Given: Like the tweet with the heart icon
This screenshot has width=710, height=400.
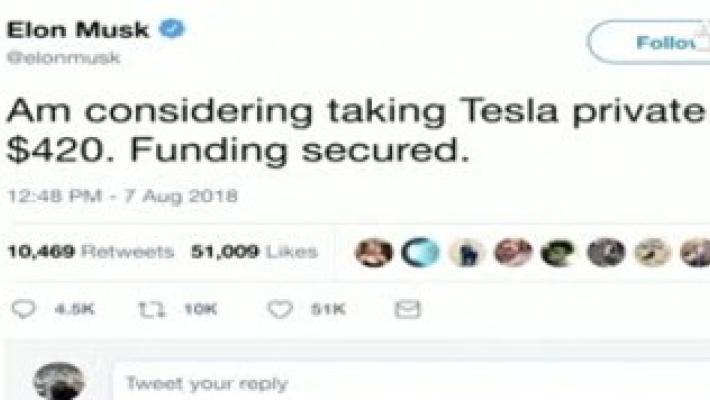Looking at the screenshot, I should point(281,310).
